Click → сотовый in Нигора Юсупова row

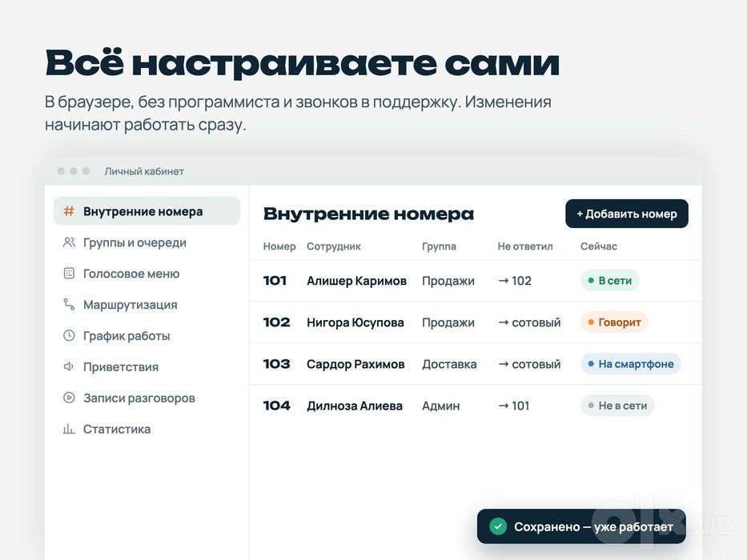(529, 322)
